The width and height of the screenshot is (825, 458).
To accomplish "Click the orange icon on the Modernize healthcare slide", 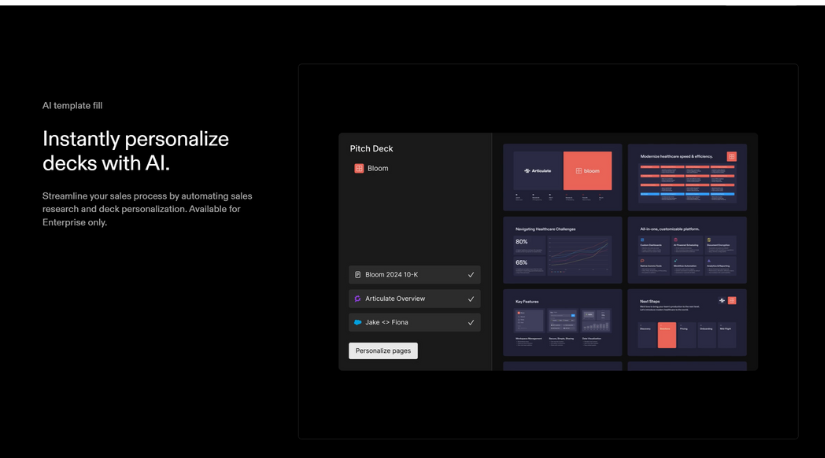I will tap(731, 156).
